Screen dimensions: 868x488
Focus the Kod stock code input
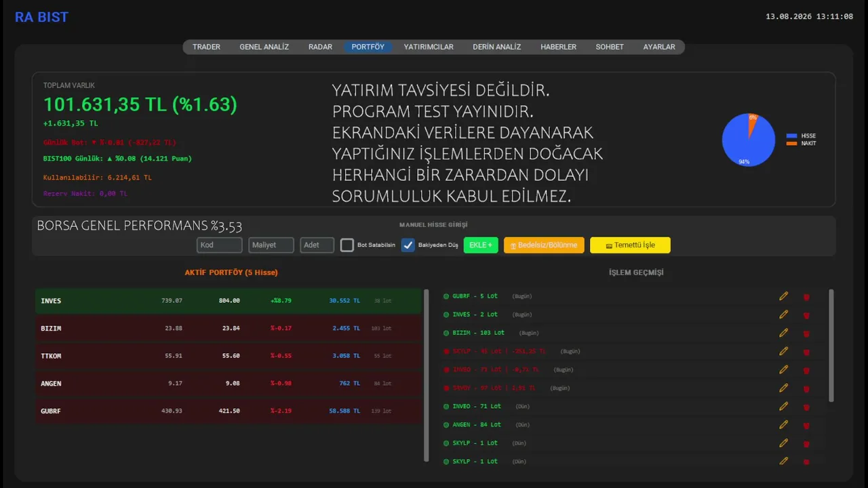point(220,245)
